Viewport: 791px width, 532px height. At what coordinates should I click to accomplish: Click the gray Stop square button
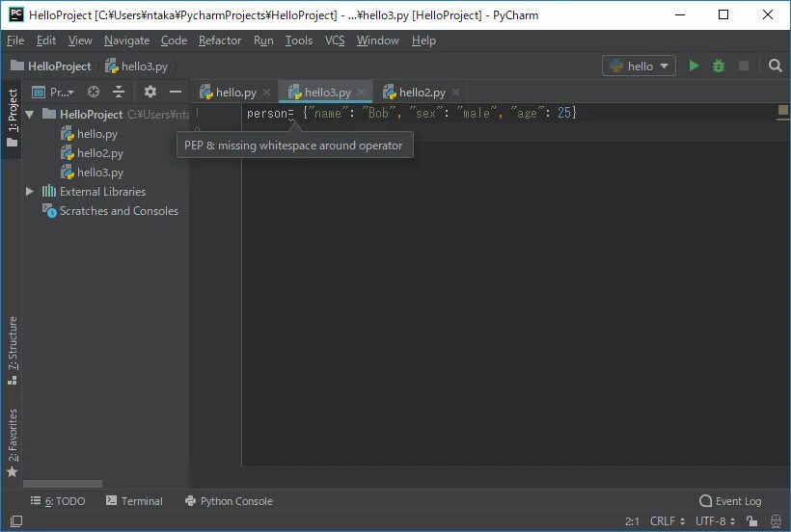pyautogui.click(x=743, y=66)
